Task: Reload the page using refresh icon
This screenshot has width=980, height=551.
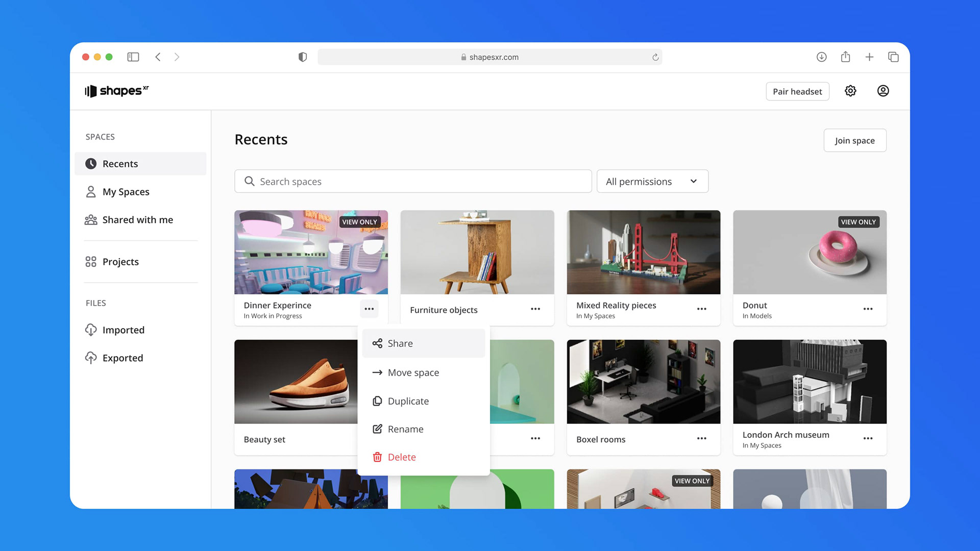Action: click(655, 57)
